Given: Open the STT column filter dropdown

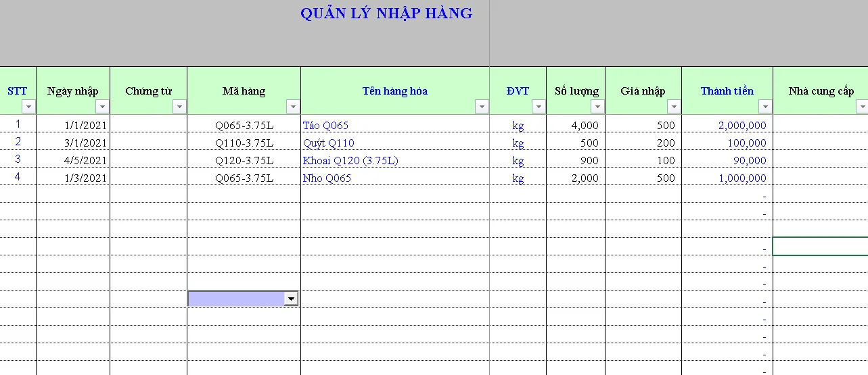Looking at the screenshot, I should 28,107.
